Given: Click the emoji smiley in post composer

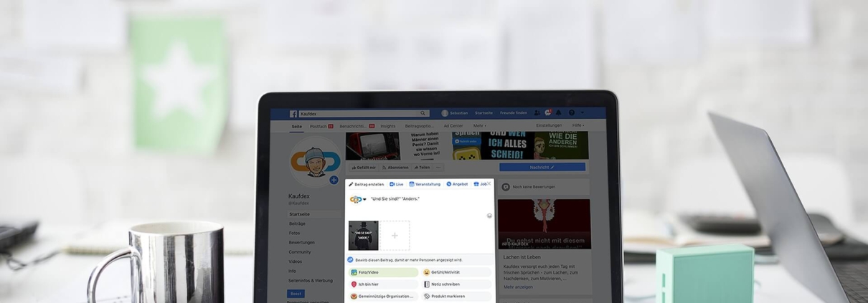Looking at the screenshot, I should (x=489, y=216).
